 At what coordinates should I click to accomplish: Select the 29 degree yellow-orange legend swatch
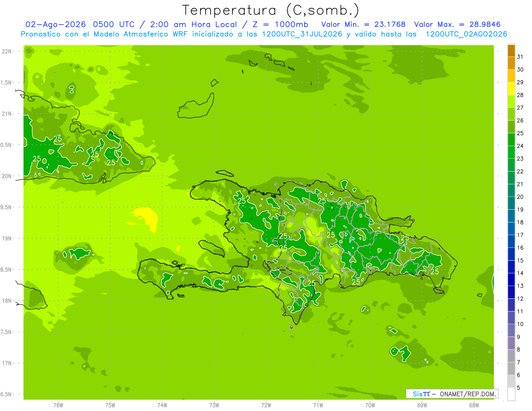pos(511,76)
